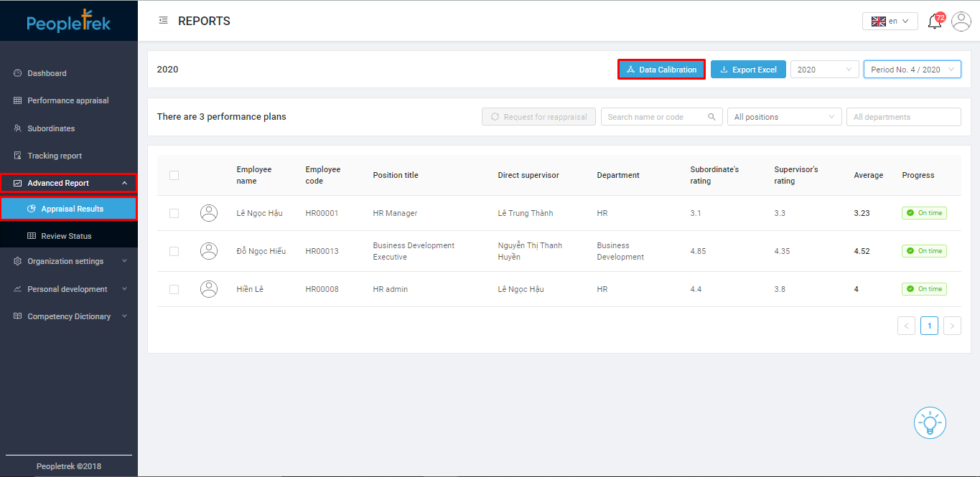Screen dimensions: 980x477
Task: Tick the checkbox for Đỗ Ngọc Hiếu
Action: (174, 251)
